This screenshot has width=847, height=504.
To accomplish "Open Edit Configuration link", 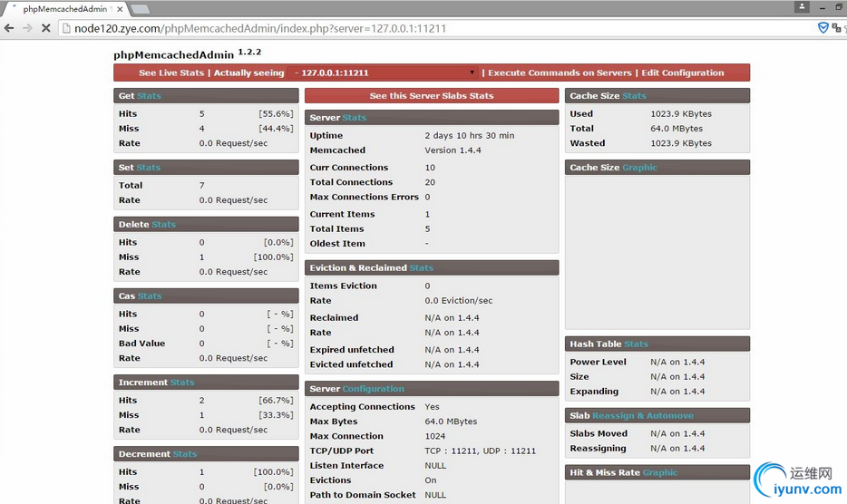I will pos(682,73).
